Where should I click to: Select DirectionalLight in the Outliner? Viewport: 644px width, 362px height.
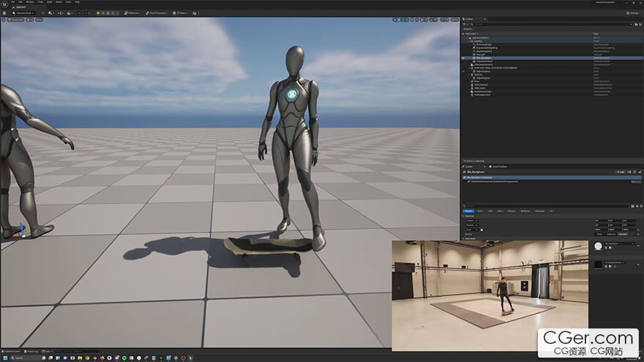pos(484,45)
